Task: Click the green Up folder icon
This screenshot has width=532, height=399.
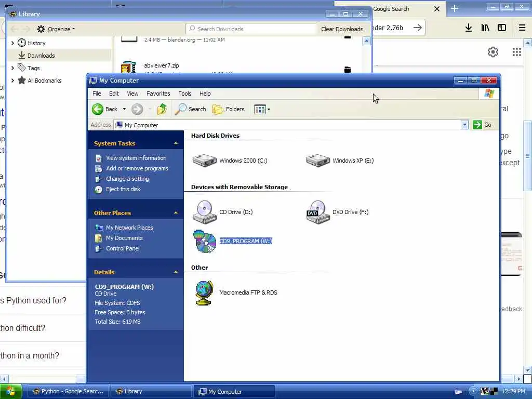Action: tap(162, 109)
